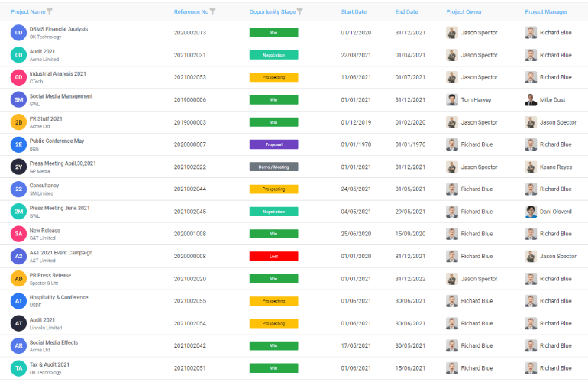Click Tom Harvey owner name
The image size is (588, 382).
click(x=476, y=100)
